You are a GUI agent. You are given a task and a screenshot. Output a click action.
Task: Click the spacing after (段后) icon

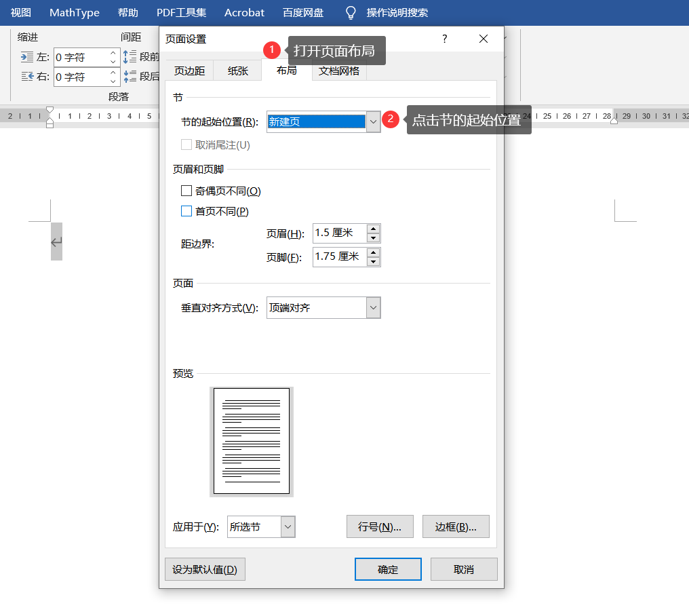tap(130, 77)
